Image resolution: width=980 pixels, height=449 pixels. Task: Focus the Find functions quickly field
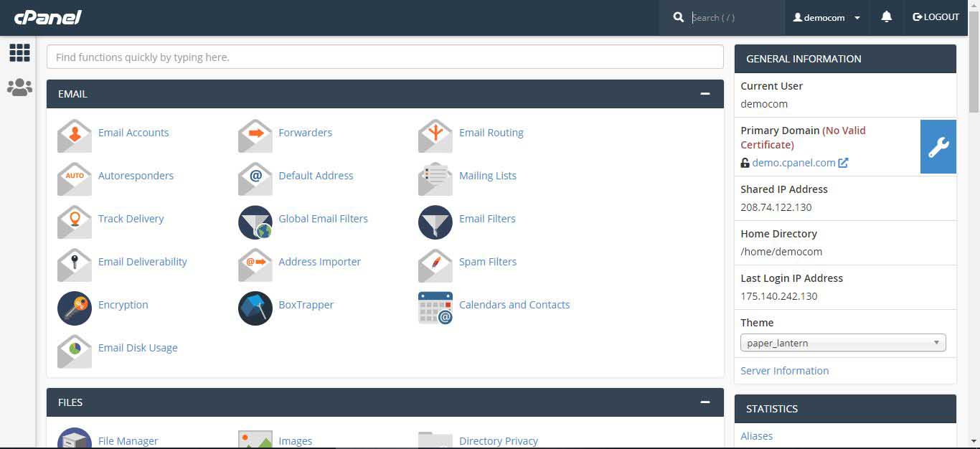pyautogui.click(x=385, y=57)
